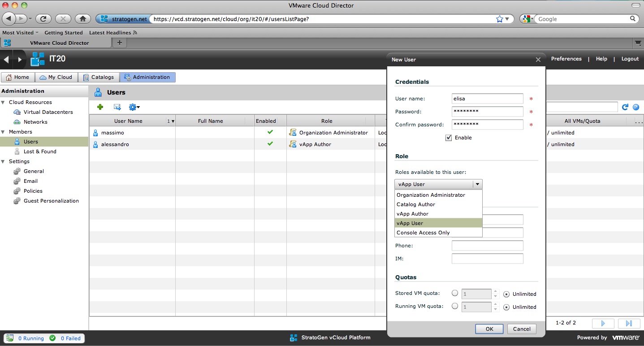Viewport: 644px width, 346px height.
Task: Click the user icon next to alessandro
Action: (95, 144)
